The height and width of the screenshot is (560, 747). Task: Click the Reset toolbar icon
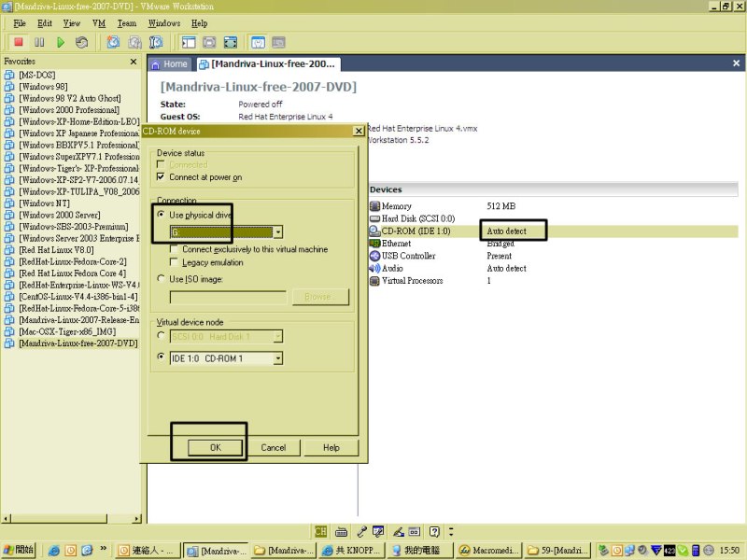pyautogui.click(x=81, y=42)
